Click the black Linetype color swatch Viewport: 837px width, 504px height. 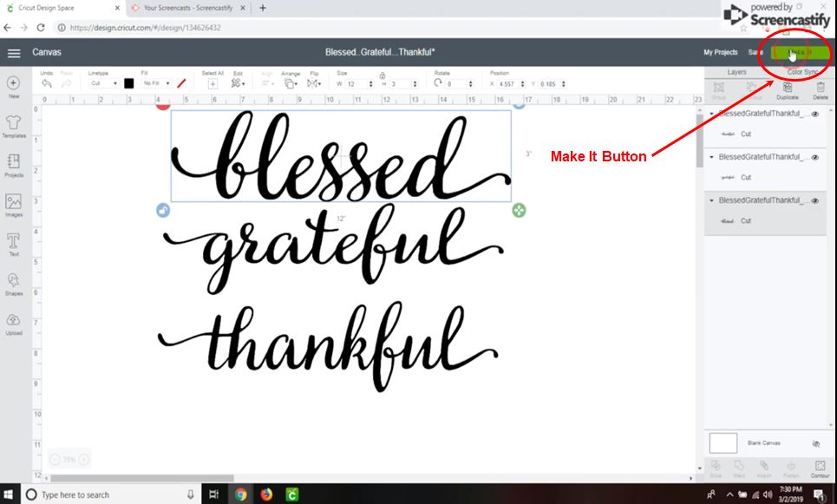128,83
